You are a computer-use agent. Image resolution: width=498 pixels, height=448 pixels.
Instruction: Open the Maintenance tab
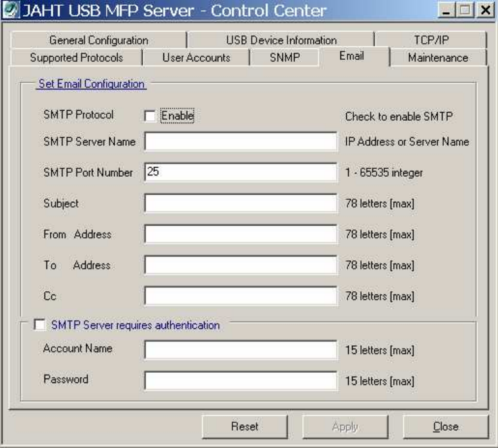(x=438, y=58)
